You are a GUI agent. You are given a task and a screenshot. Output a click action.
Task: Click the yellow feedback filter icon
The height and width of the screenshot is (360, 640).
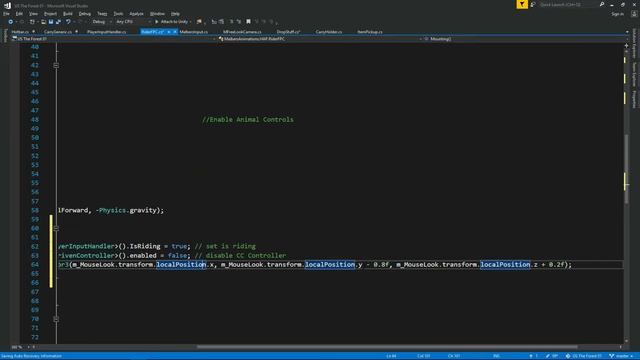[x=522, y=4]
